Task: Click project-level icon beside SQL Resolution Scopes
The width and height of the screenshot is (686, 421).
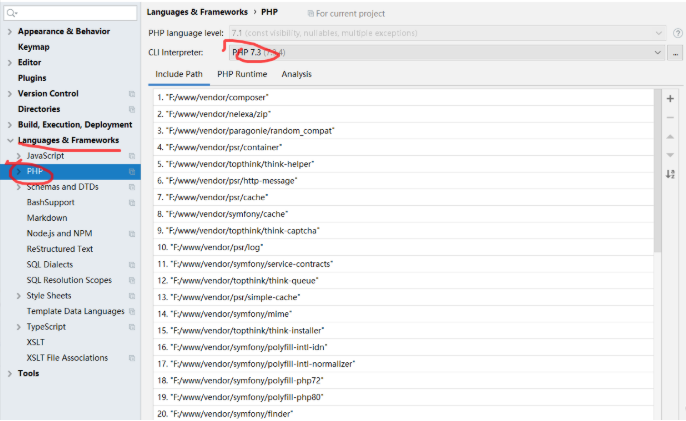Action: pos(132,280)
